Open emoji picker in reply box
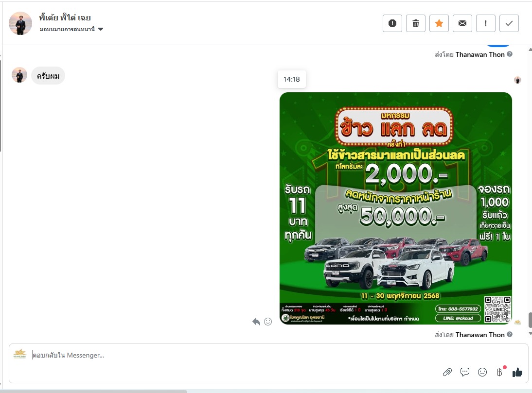This screenshot has width=532, height=393. [482, 372]
